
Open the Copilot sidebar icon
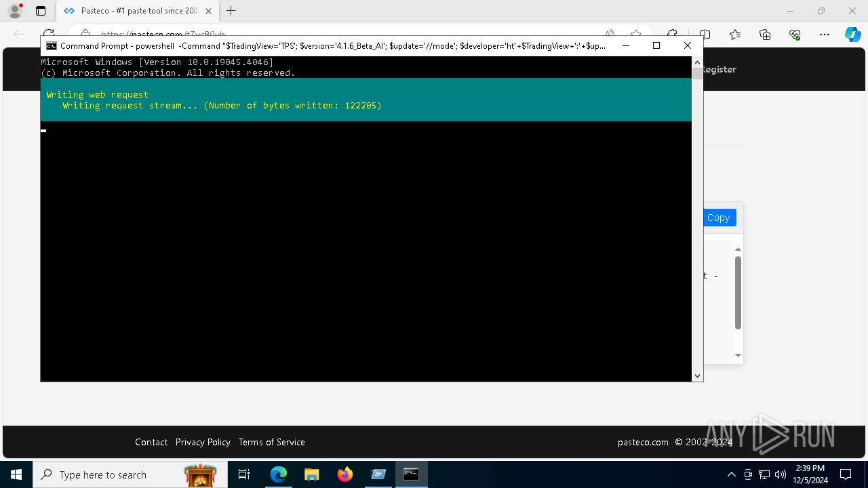click(x=852, y=35)
